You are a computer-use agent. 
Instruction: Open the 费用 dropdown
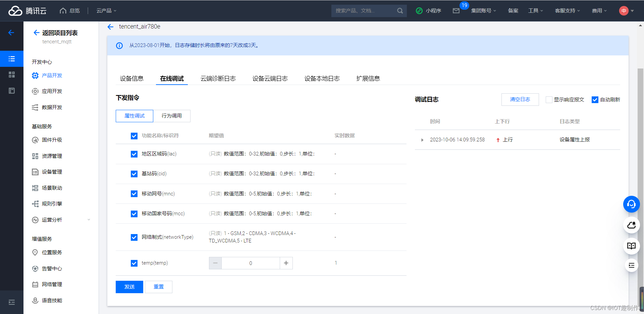tap(599, 11)
